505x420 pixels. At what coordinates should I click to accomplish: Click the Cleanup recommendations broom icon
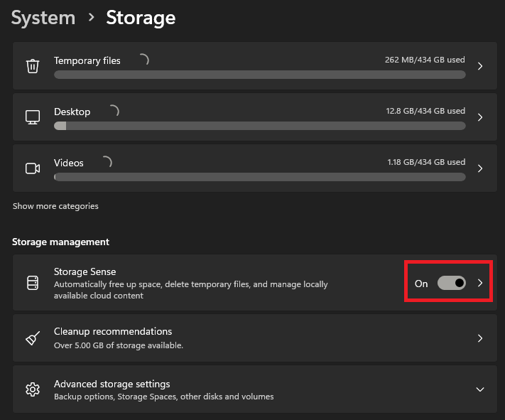(x=32, y=338)
